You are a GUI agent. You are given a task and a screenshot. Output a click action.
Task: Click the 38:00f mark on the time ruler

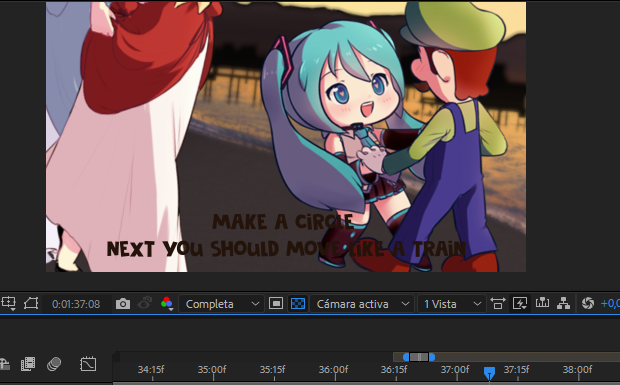(578, 370)
